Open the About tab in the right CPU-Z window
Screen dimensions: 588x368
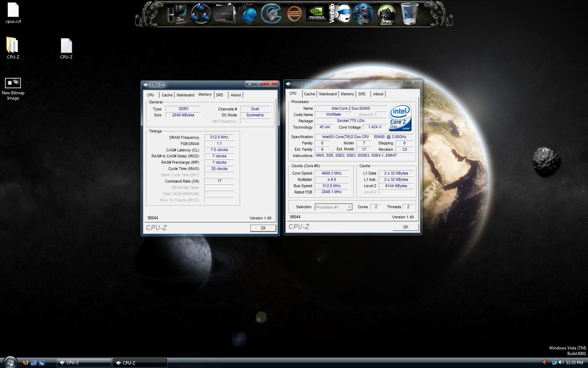click(378, 94)
